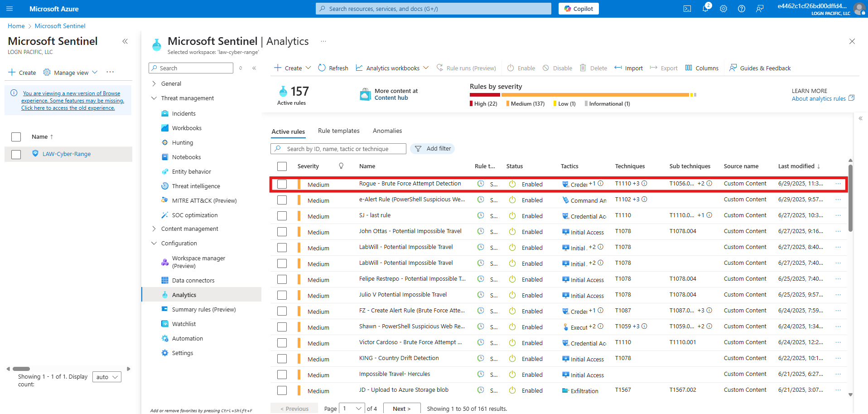Open Notebooks

tap(186, 157)
